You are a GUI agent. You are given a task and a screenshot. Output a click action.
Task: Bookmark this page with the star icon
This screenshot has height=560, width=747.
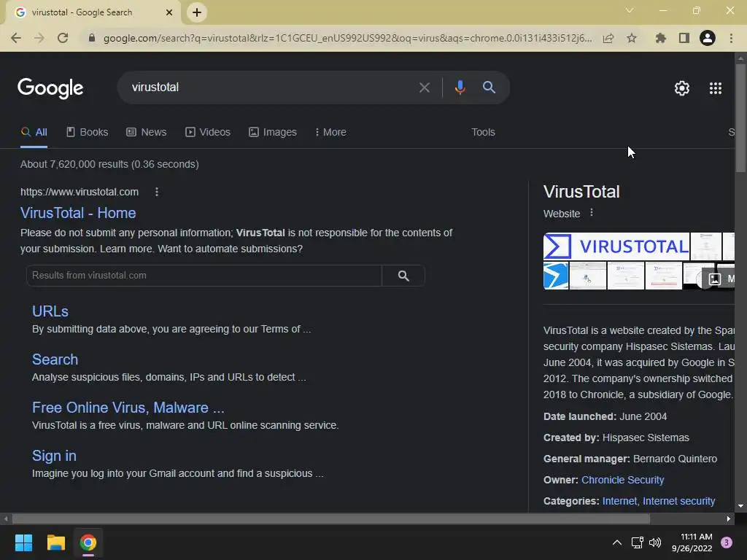pyautogui.click(x=632, y=38)
